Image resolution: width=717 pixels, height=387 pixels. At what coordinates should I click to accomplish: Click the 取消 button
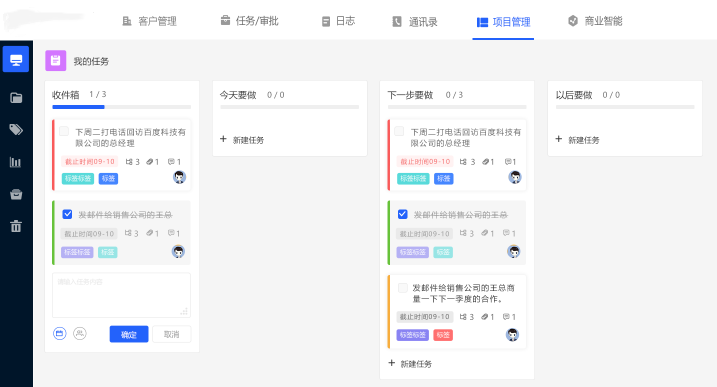(171, 334)
